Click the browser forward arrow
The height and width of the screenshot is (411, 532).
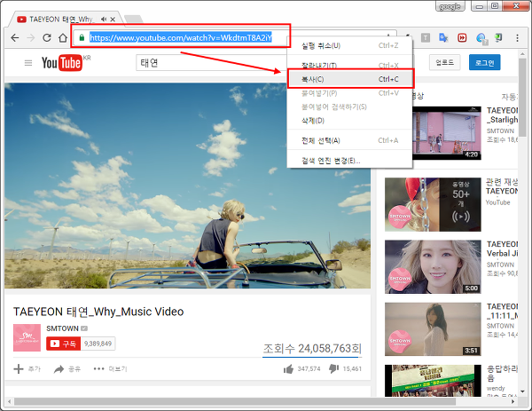tap(31, 37)
